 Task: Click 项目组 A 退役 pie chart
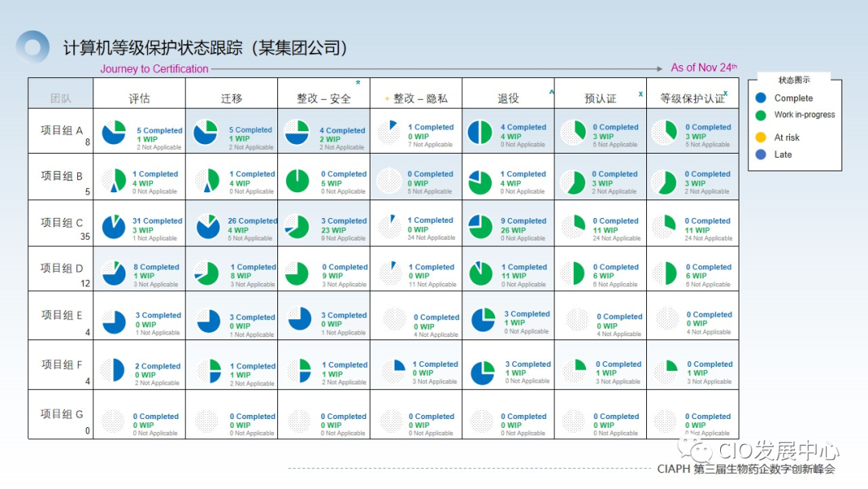[480, 133]
